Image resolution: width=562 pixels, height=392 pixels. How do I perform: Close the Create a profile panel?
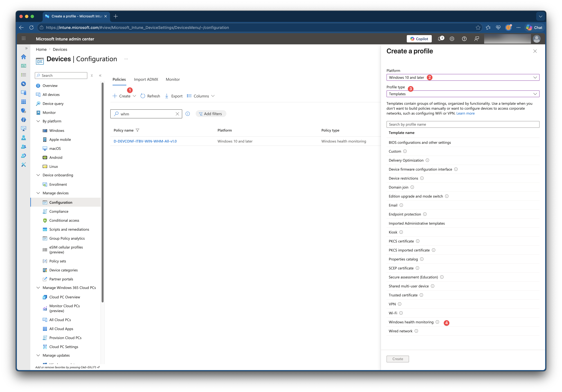click(535, 51)
